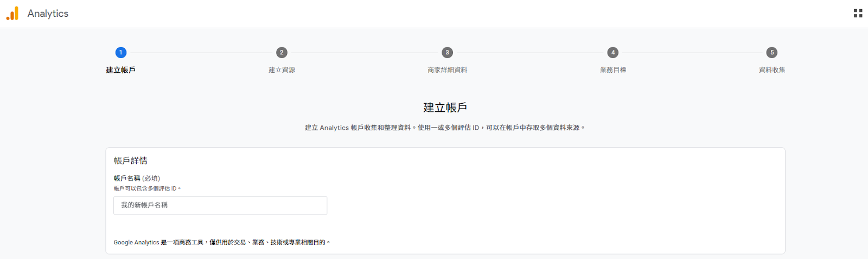The image size is (868, 259).
Task: Click the 建立 Analytics 帳戶收集和整理資料 description
Action: pyautogui.click(x=445, y=128)
